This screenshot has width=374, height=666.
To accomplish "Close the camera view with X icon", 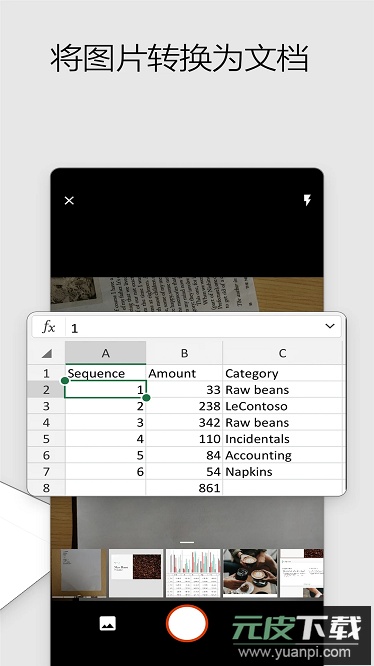I will (69, 200).
